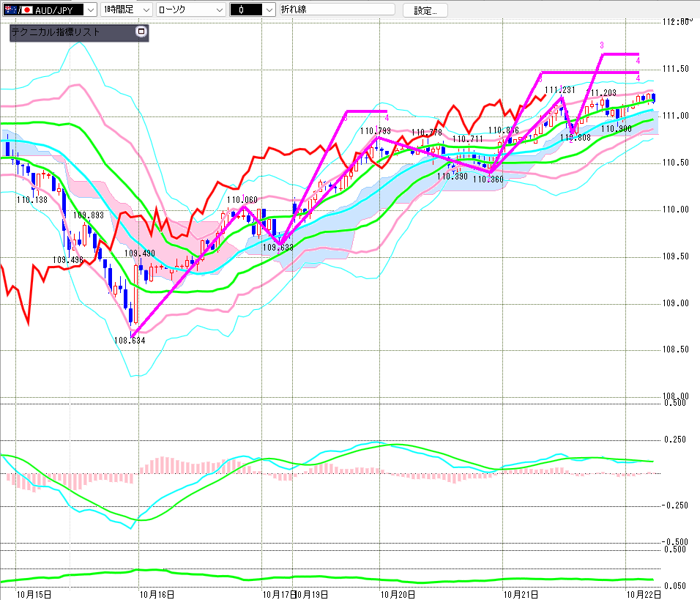Click the 110.390 price label
This screenshot has height=600, width=700.
(453, 177)
